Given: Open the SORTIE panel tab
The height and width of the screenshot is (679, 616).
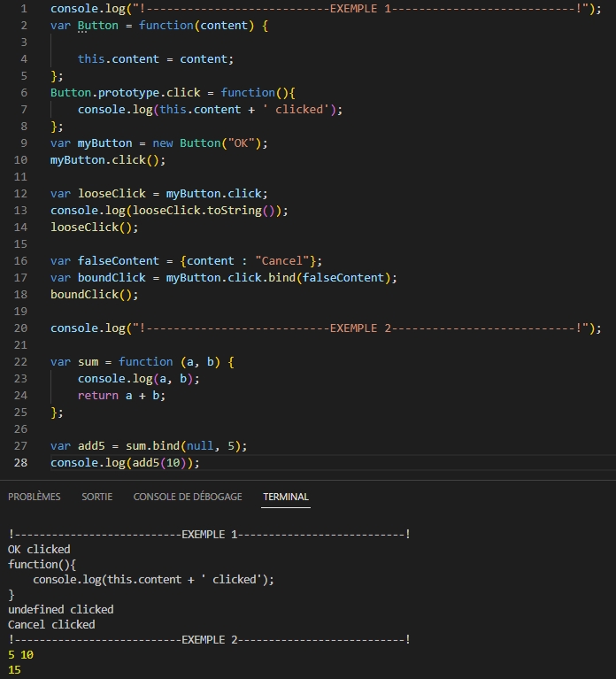Looking at the screenshot, I should click(97, 497).
